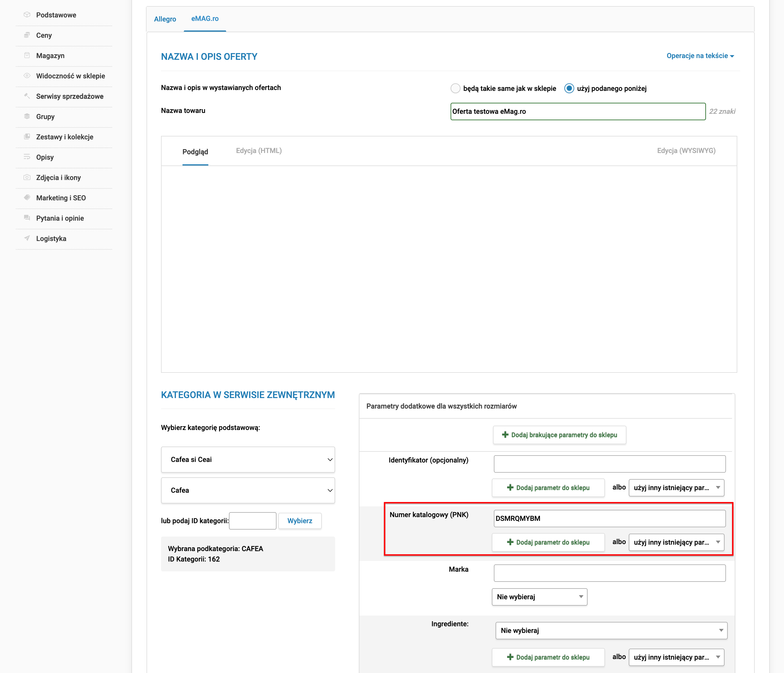
Task: Open the Cafea si Ceai category dropdown
Action: [x=248, y=460]
